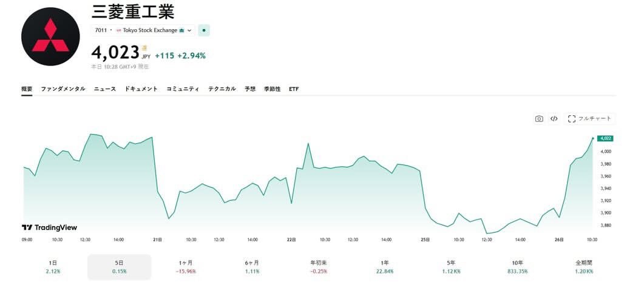Click the 4,000 price axis label
This screenshot has height=285, width=644.
point(606,152)
